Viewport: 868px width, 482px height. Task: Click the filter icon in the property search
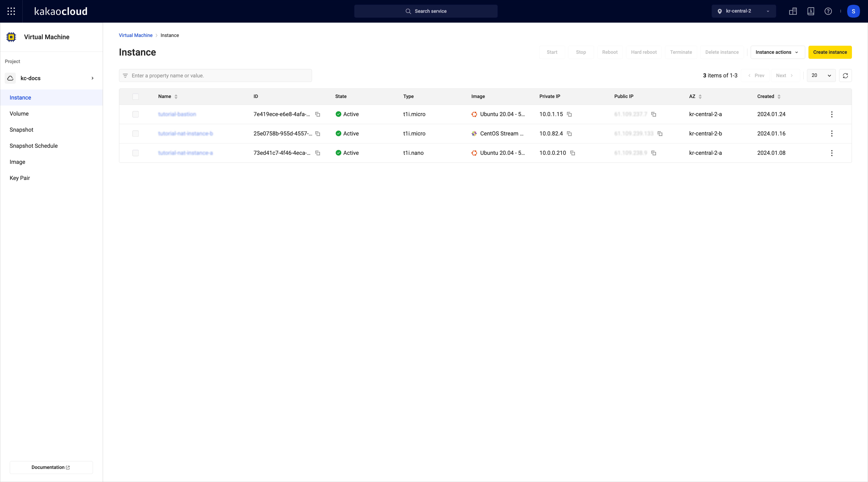[125, 76]
